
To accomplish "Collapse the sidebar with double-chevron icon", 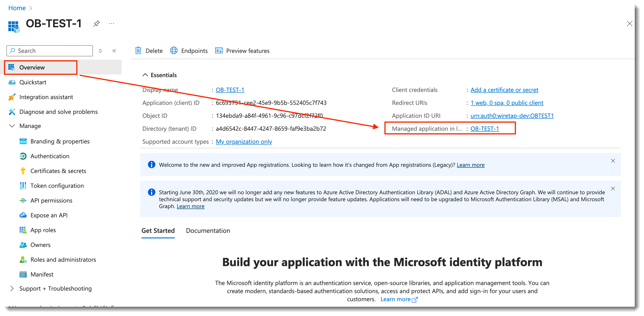I will [114, 51].
